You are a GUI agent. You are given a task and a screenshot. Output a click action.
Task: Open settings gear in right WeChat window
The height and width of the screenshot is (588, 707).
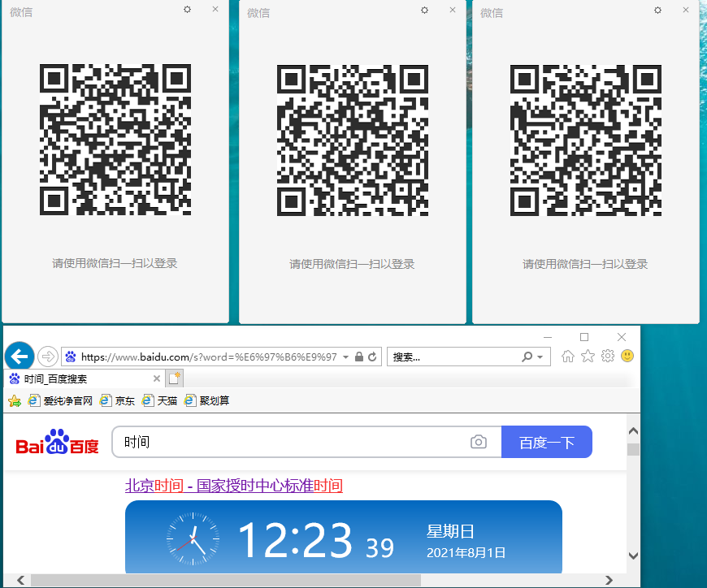(x=657, y=10)
